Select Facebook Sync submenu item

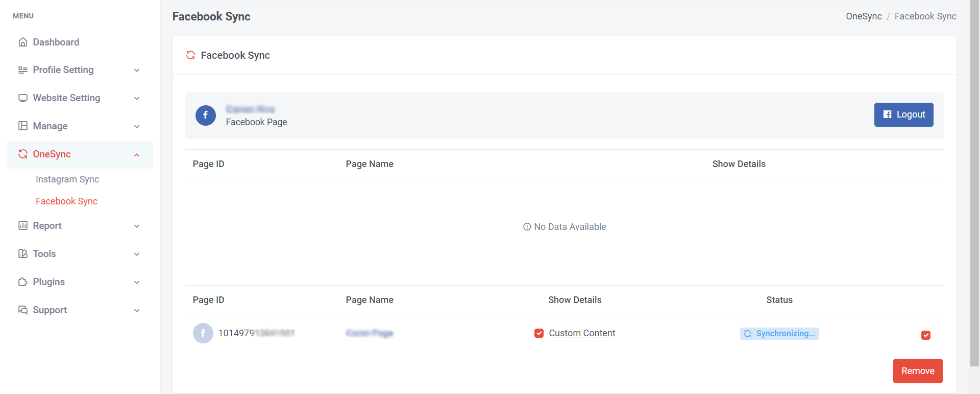tap(66, 201)
